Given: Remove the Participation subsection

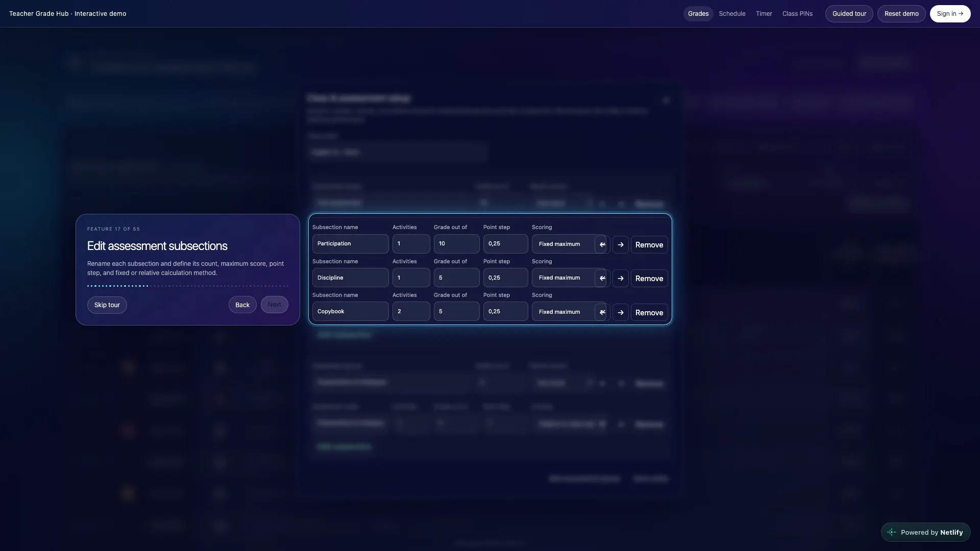Looking at the screenshot, I should (649, 244).
